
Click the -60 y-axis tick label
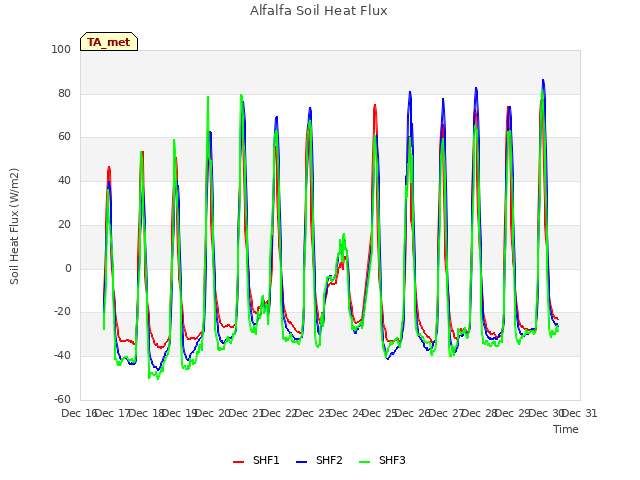[62, 399]
